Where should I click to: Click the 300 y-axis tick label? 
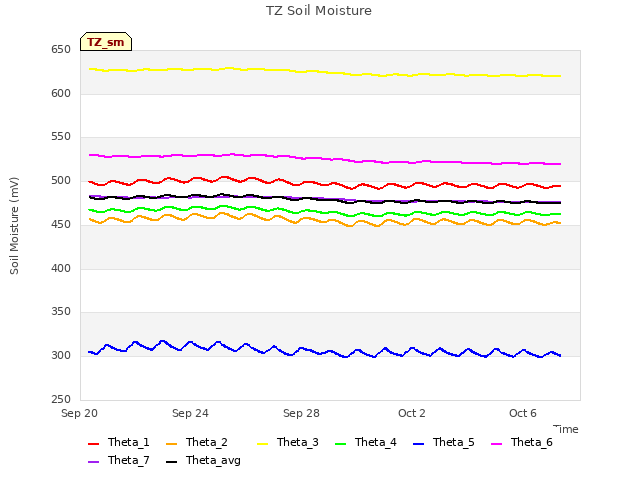coord(61,356)
